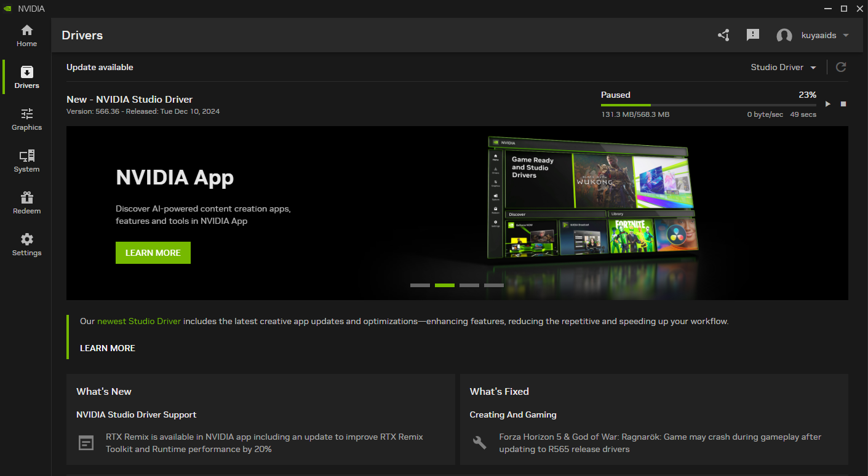Click the document icon under What's New
The image size is (868, 476).
[87, 443]
